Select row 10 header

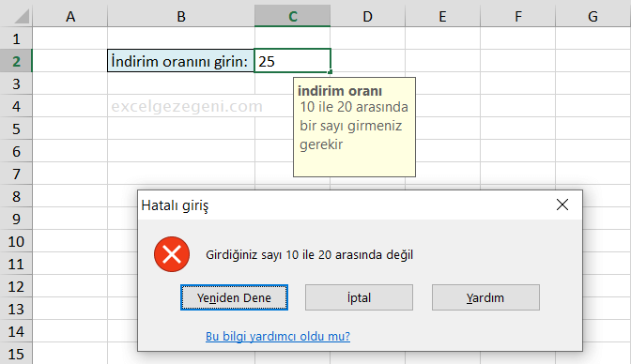pyautogui.click(x=16, y=241)
